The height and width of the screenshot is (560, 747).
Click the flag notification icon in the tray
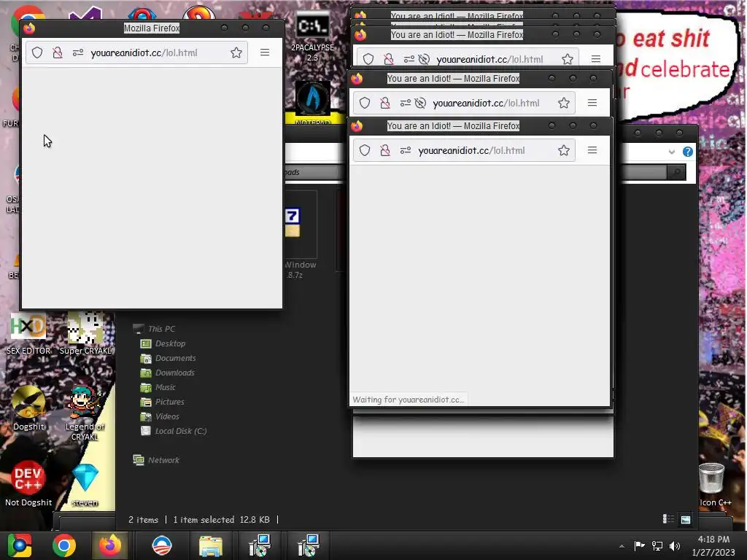point(639,545)
